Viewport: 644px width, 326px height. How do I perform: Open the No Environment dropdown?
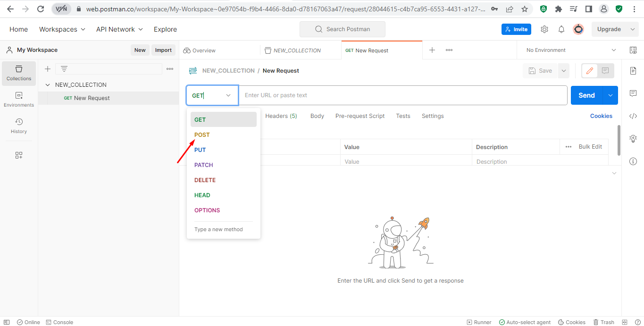571,50
